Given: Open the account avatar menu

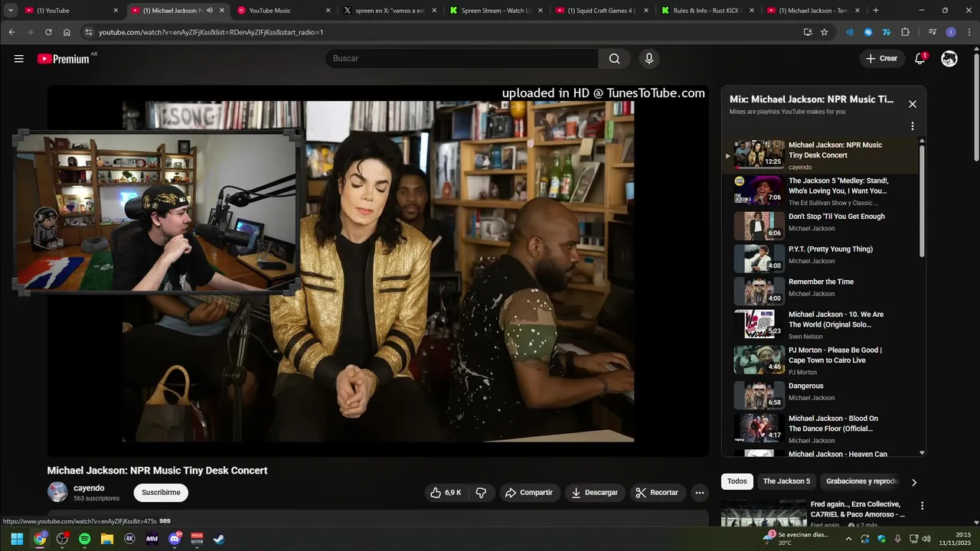Looking at the screenshot, I should 949,59.
